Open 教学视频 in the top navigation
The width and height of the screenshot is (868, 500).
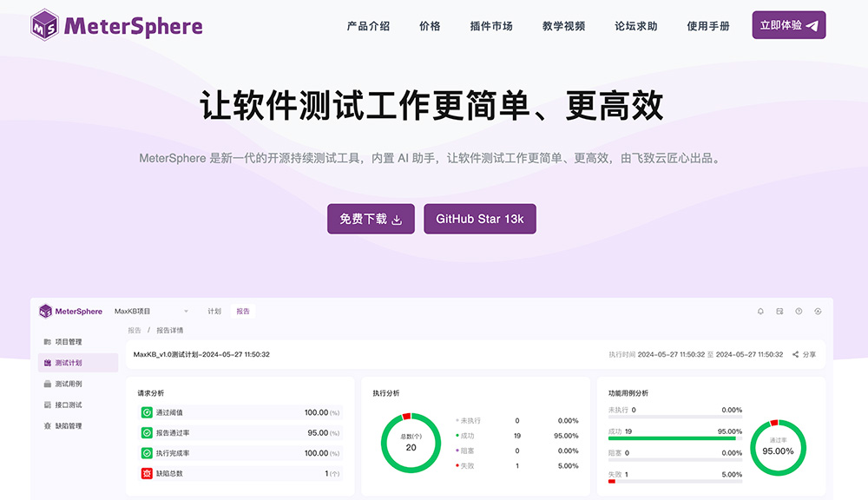[x=563, y=26]
